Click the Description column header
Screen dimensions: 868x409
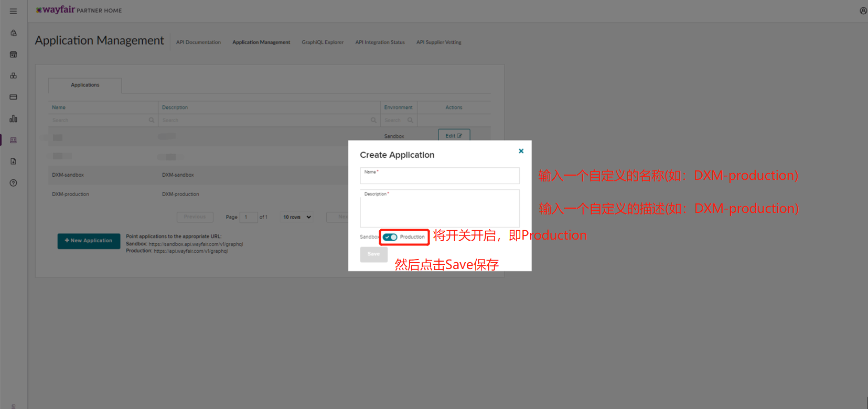coord(175,107)
